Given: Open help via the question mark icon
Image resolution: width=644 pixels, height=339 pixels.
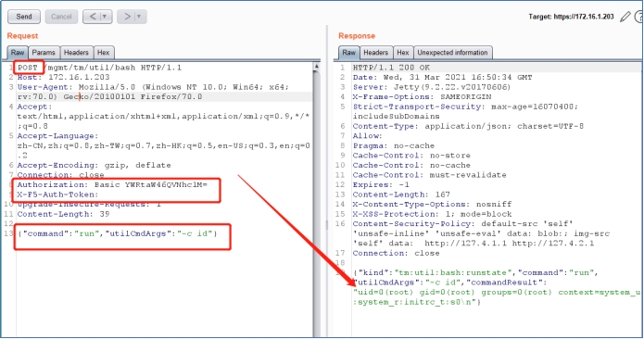Looking at the screenshot, I should [x=639, y=17].
